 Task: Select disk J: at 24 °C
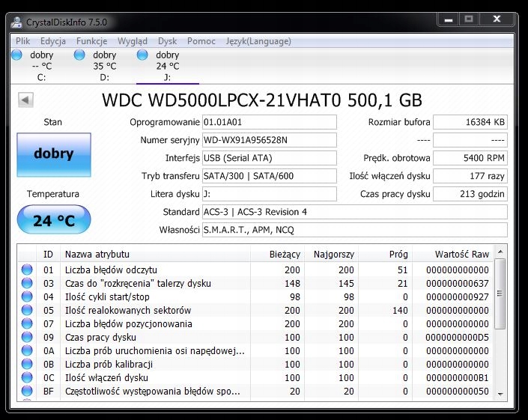(167, 66)
